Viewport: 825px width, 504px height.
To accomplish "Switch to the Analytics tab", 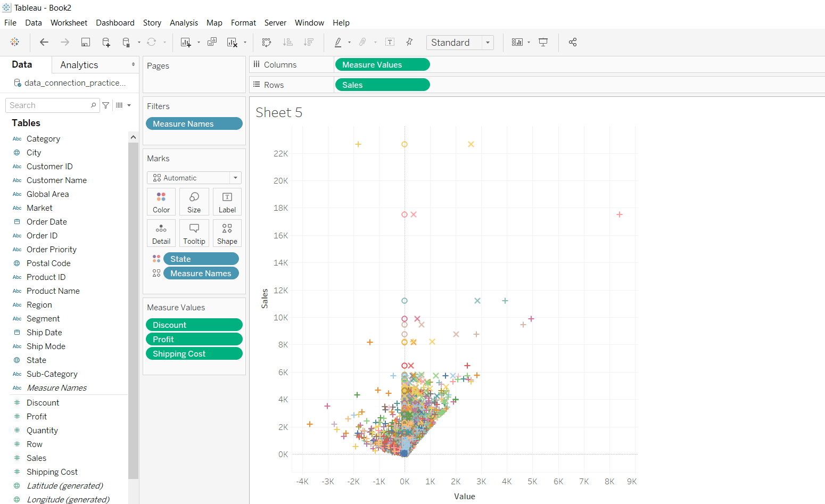I will click(x=79, y=64).
